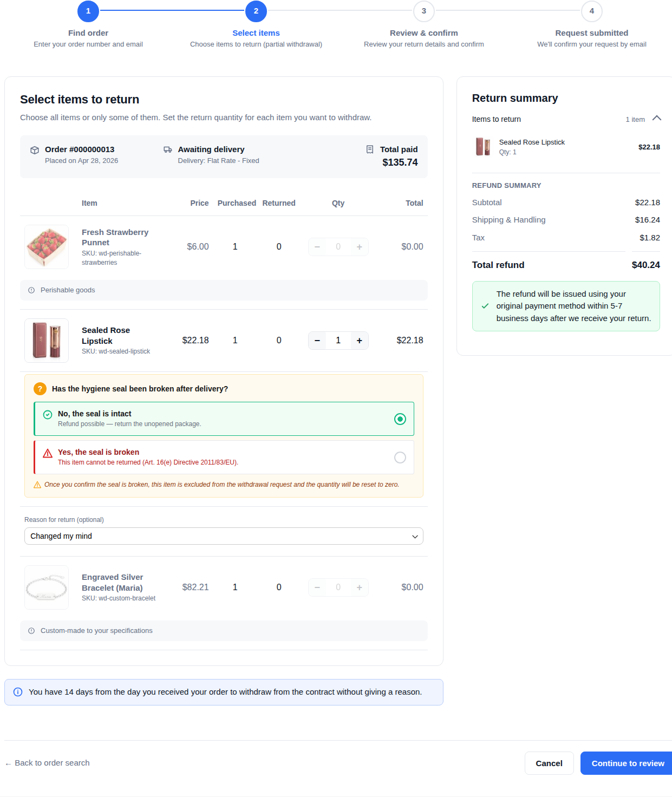Decrease Sealed Rose Lipstick return quantity
The image size is (672, 797).
317,341
